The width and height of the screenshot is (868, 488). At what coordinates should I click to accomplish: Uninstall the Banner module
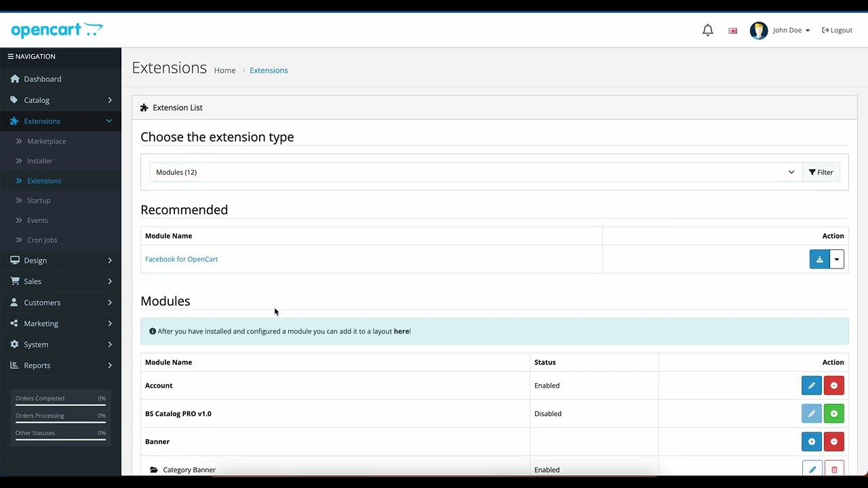tap(834, 441)
